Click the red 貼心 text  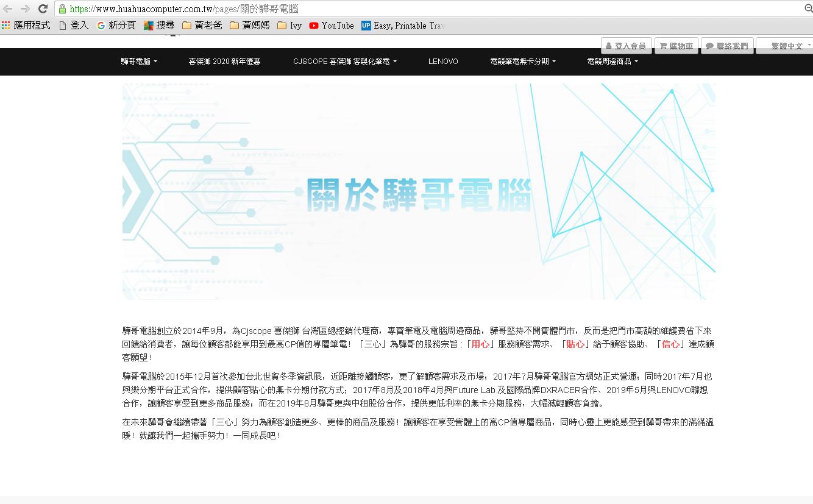tap(575, 344)
